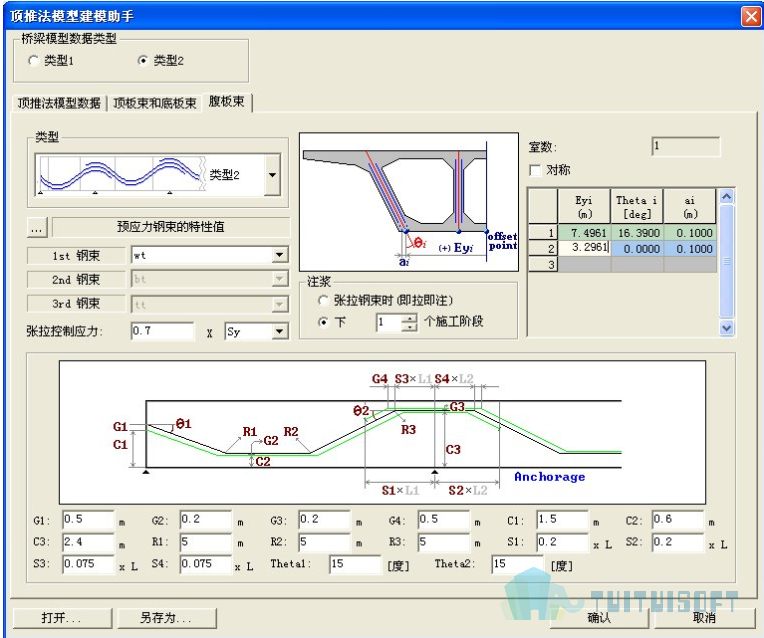The width and height of the screenshot is (764, 638).
Task: Click the Eyi cell 7.4961
Action: [x=584, y=233]
